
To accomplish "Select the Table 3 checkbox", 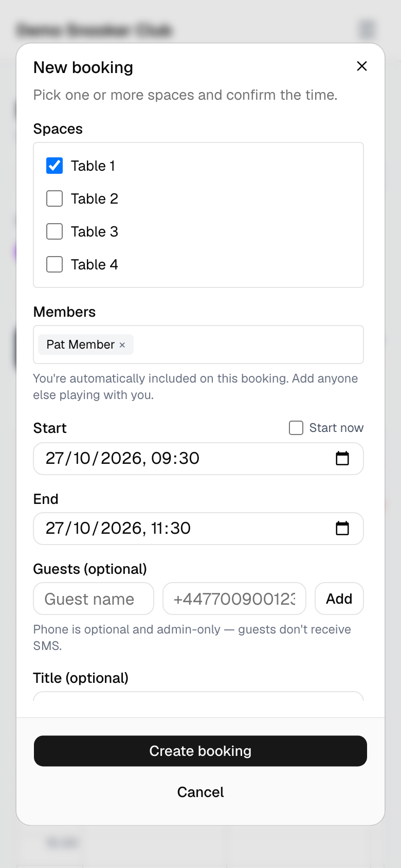I will coord(54,231).
